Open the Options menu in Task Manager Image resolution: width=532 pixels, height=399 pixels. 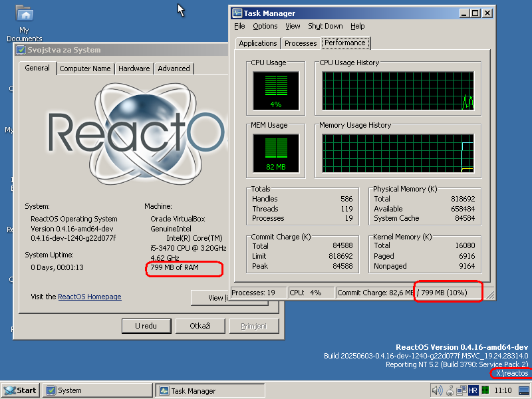265,26
